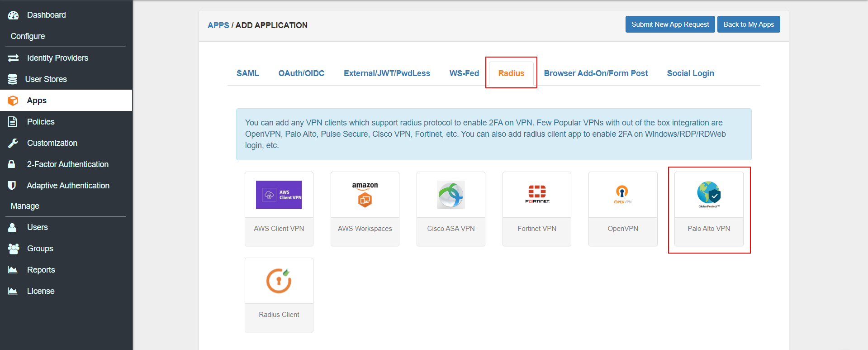This screenshot has width=868, height=350.
Task: Click the Dashboard palette icon
Action: coord(13,15)
